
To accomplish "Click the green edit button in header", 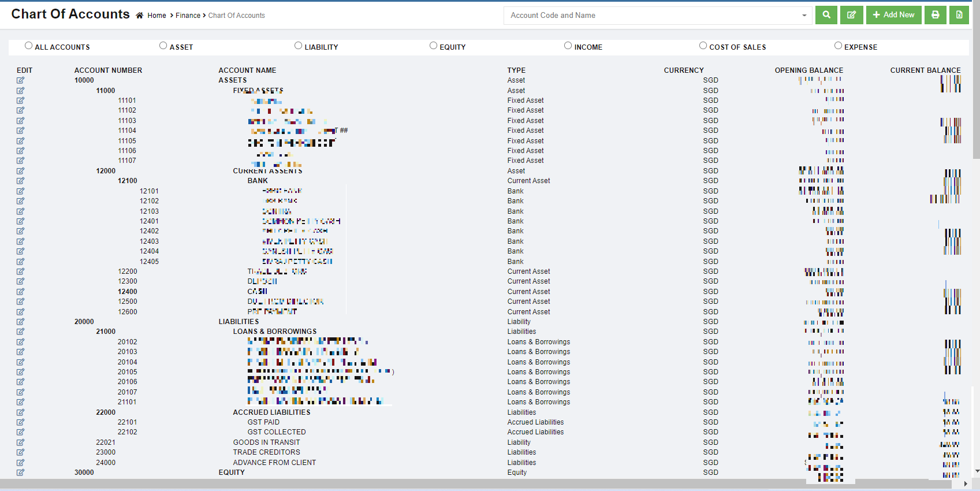I will pyautogui.click(x=851, y=15).
